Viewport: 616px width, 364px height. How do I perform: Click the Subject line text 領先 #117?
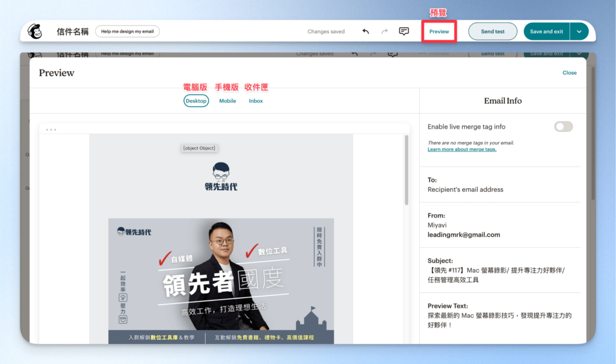click(x=496, y=275)
